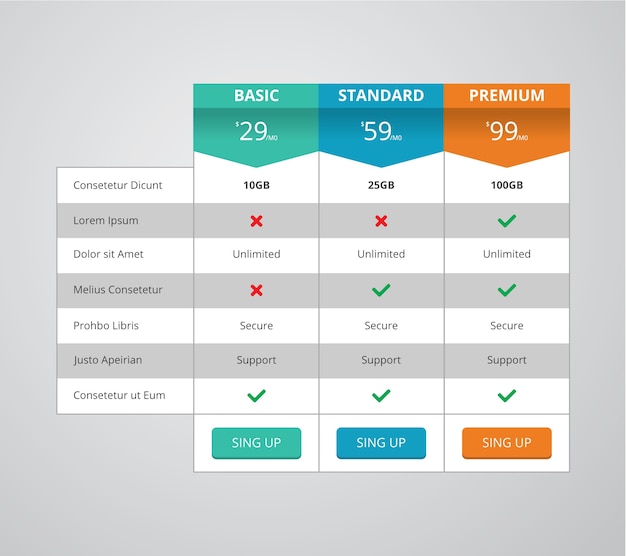Screen dimensions: 626x556
Task: Click the blue Standard plan sign up button
Action: pyautogui.click(x=381, y=443)
